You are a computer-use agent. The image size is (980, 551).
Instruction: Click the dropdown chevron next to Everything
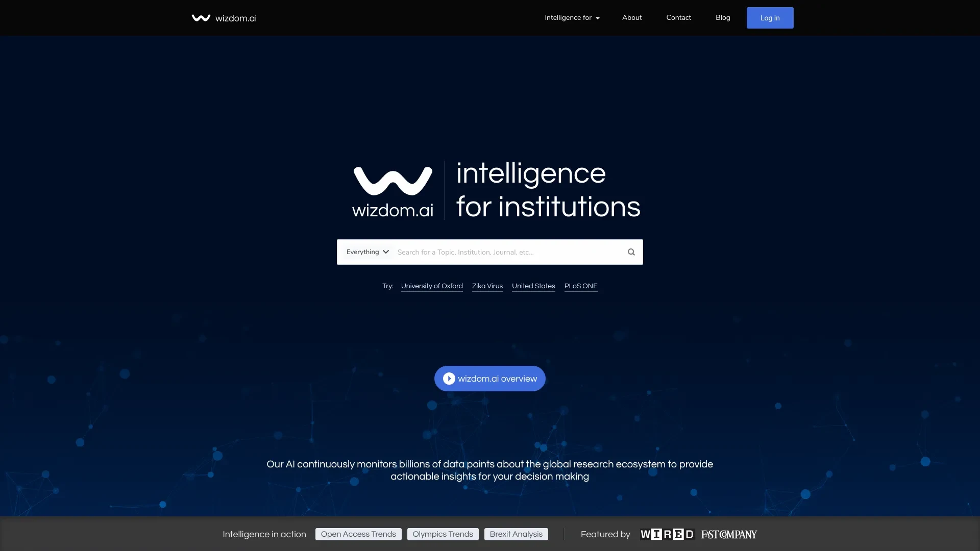pyautogui.click(x=386, y=252)
